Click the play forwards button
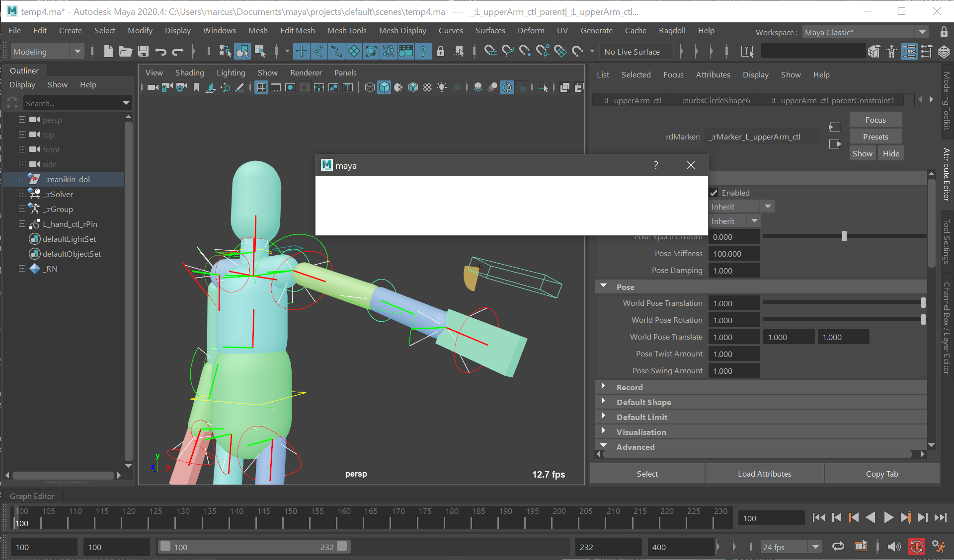The width and height of the screenshot is (954, 560). (888, 517)
